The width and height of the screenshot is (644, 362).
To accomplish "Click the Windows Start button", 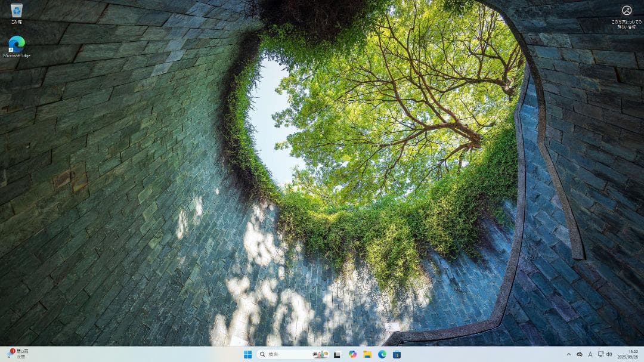I will (x=249, y=354).
